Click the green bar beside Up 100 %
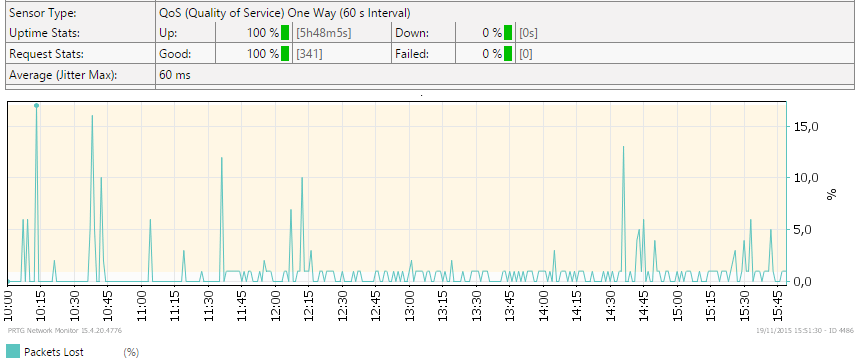 285,33
